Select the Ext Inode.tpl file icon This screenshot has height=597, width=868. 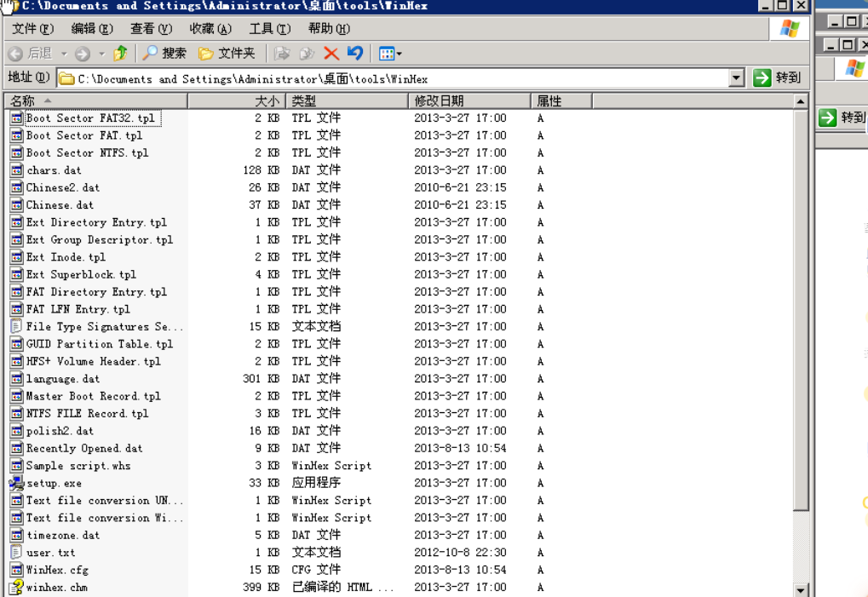click(x=17, y=256)
